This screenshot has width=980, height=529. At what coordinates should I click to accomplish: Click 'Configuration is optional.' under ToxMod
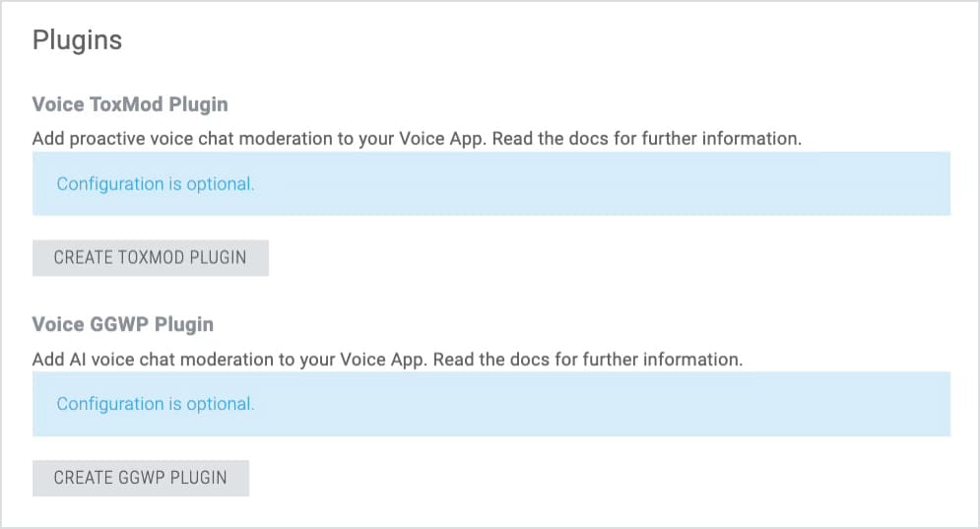156,184
